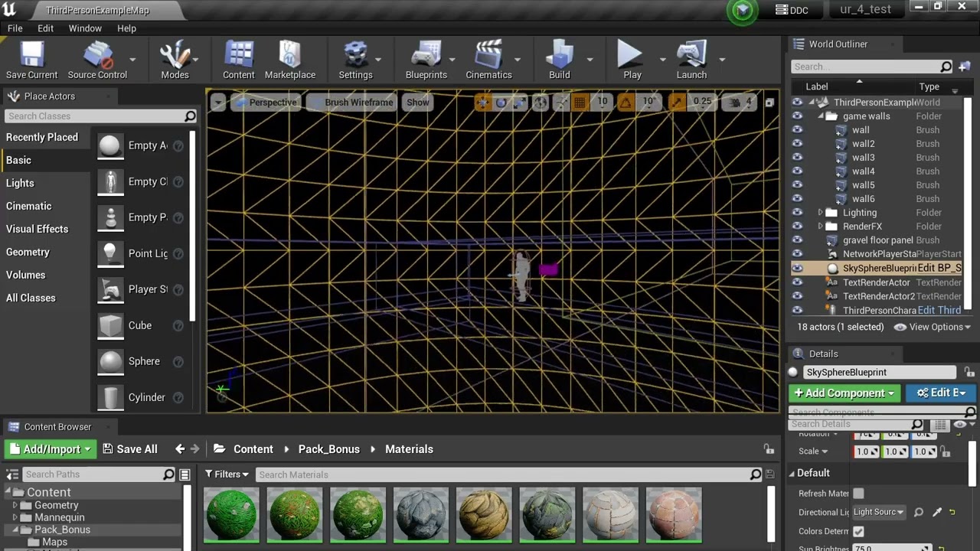Enable the Refresh Material checkbox
This screenshot has width=980, height=551.
858,494
